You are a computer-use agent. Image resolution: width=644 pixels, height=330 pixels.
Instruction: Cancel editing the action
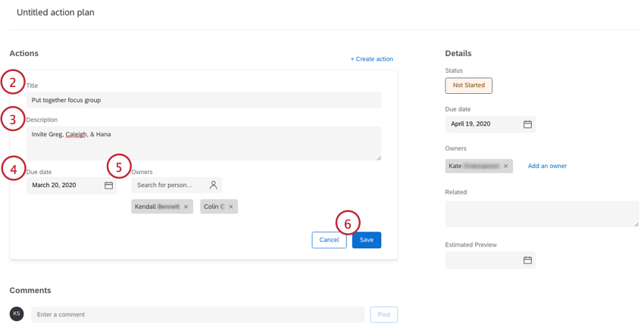tap(329, 240)
